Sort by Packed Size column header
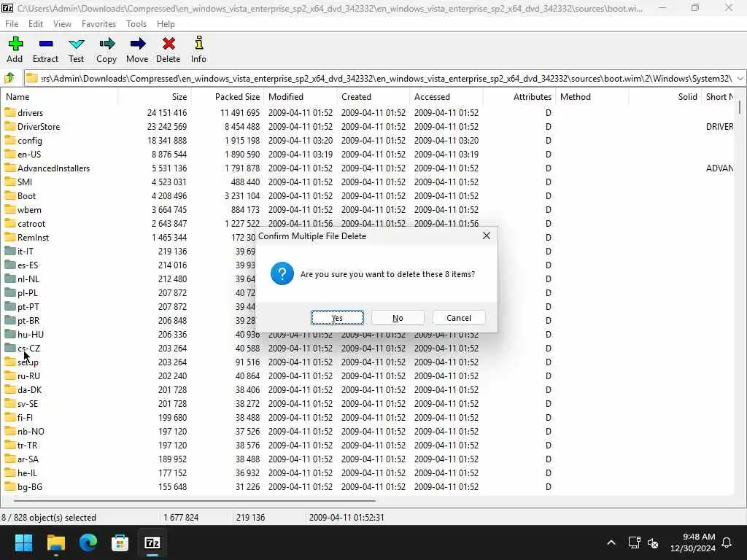747x560 pixels. (228, 97)
